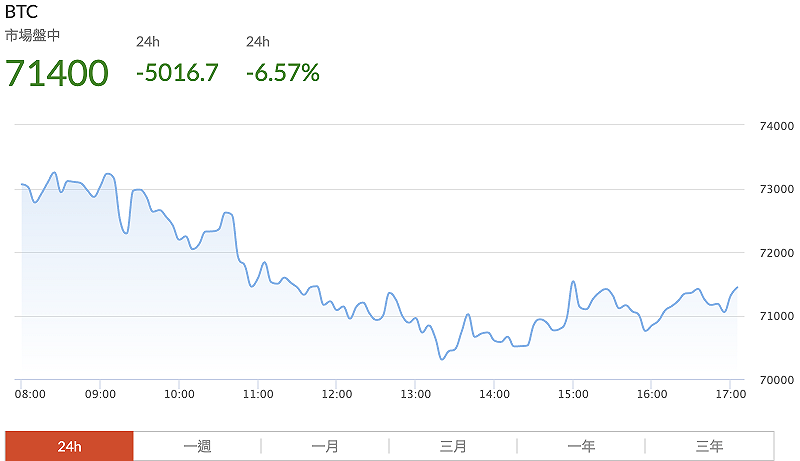
Task: Click the current price 71400
Action: 57,73
